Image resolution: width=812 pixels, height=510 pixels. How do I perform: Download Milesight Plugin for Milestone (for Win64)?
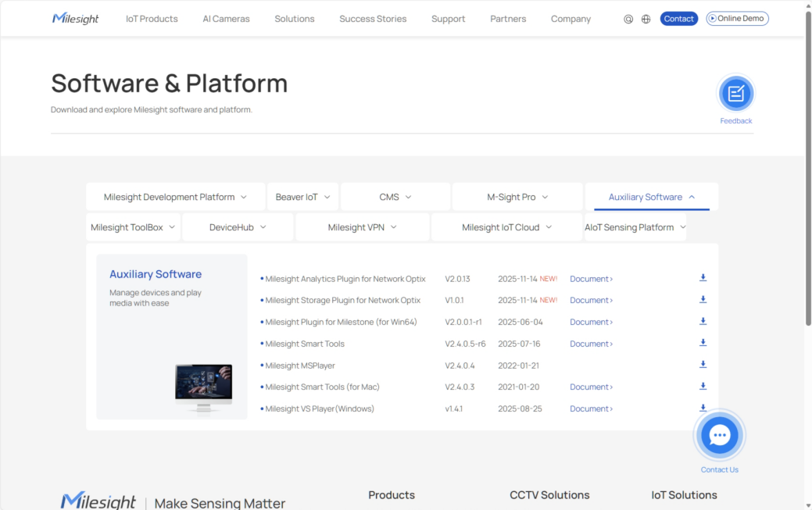pyautogui.click(x=703, y=321)
